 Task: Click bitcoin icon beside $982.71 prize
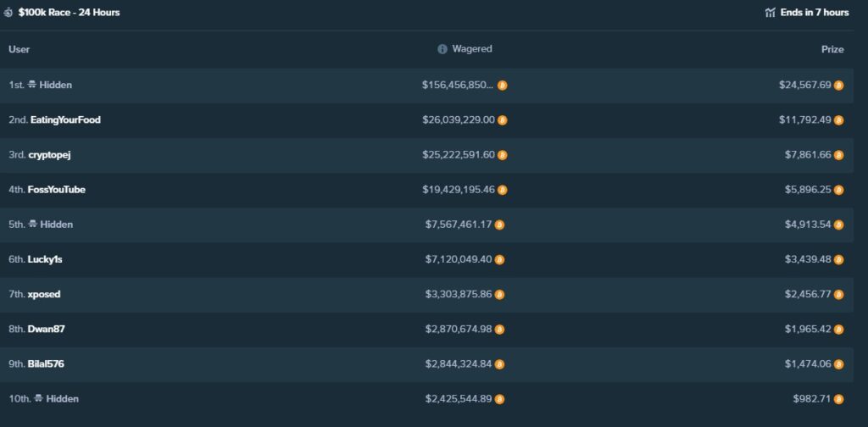coord(838,399)
